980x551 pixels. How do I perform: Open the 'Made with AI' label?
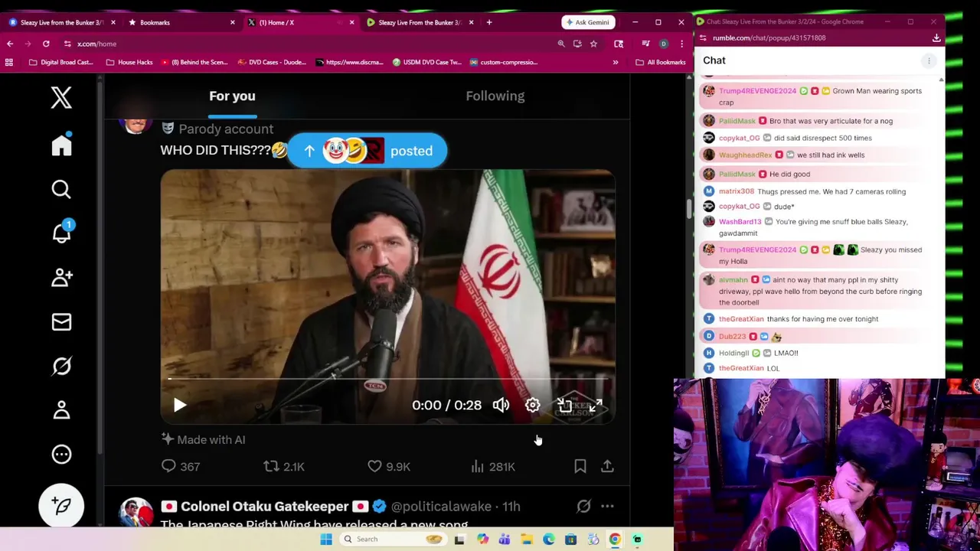[203, 439]
